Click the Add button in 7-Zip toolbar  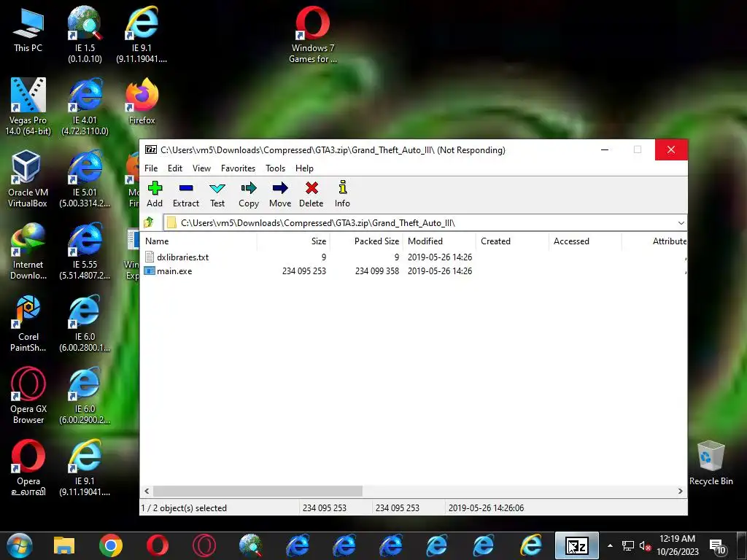(x=155, y=194)
